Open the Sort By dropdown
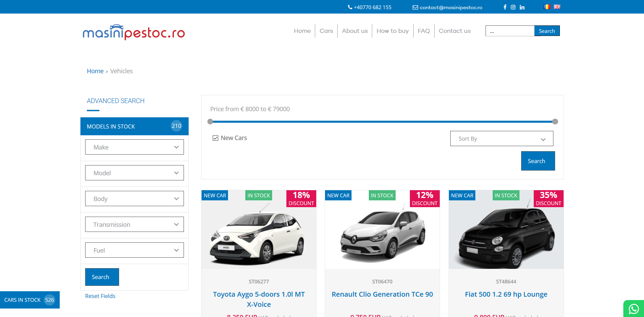Image resolution: width=644 pixels, height=317 pixels. 501,139
